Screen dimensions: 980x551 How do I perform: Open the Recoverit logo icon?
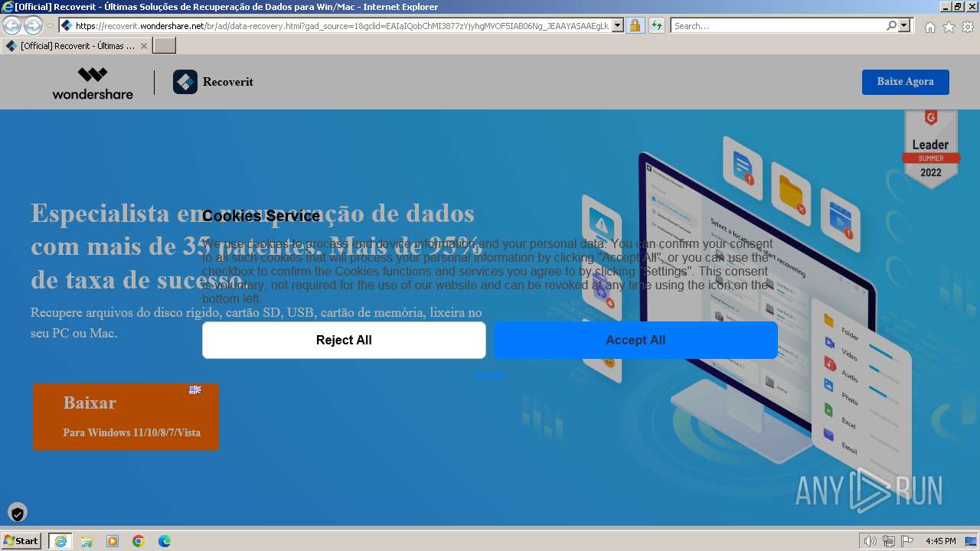coord(185,82)
